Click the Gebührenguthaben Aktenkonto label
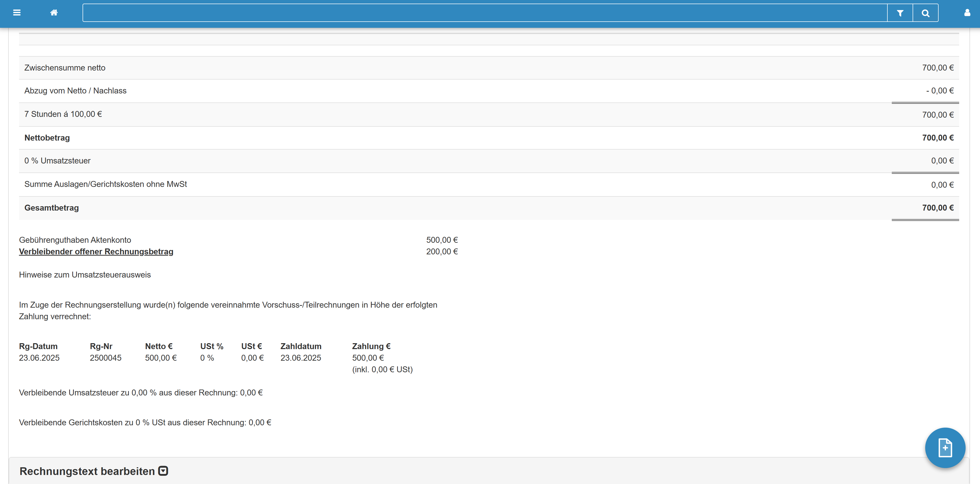980x484 pixels. [75, 240]
